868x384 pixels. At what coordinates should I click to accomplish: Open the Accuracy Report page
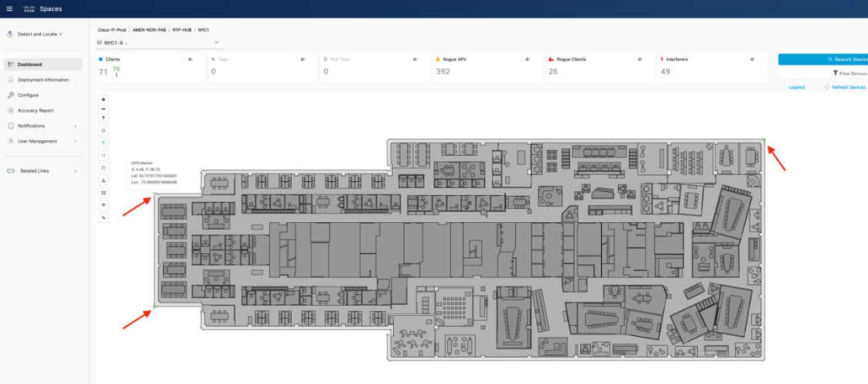coord(36,111)
